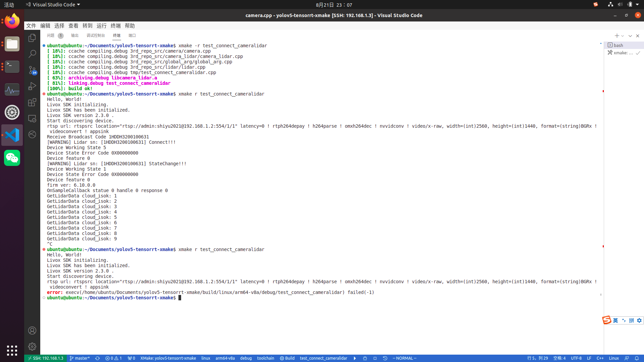
Task: Open Remote Explorer in activity bar
Action: [32, 118]
